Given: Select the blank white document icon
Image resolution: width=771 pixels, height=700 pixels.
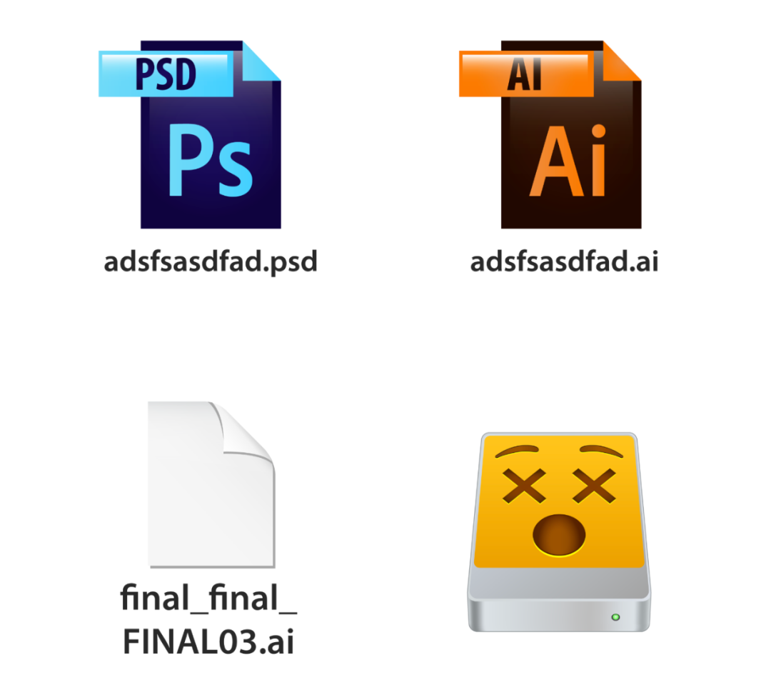Looking at the screenshot, I should [x=211, y=484].
